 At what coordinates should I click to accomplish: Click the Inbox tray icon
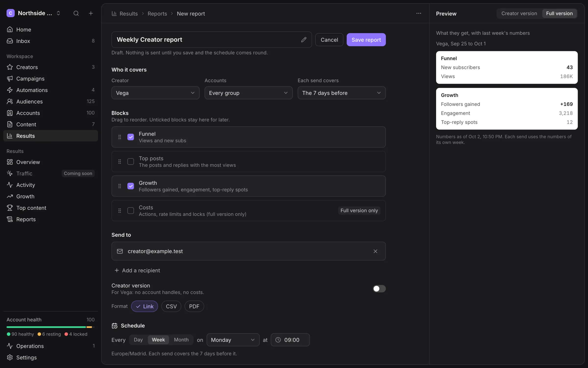pos(10,41)
